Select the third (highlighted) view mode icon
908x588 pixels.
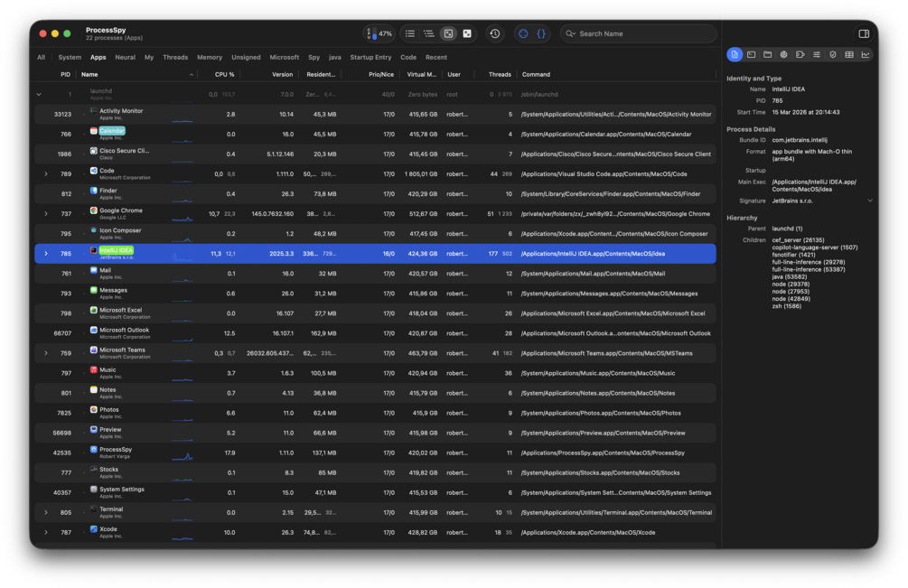(448, 33)
